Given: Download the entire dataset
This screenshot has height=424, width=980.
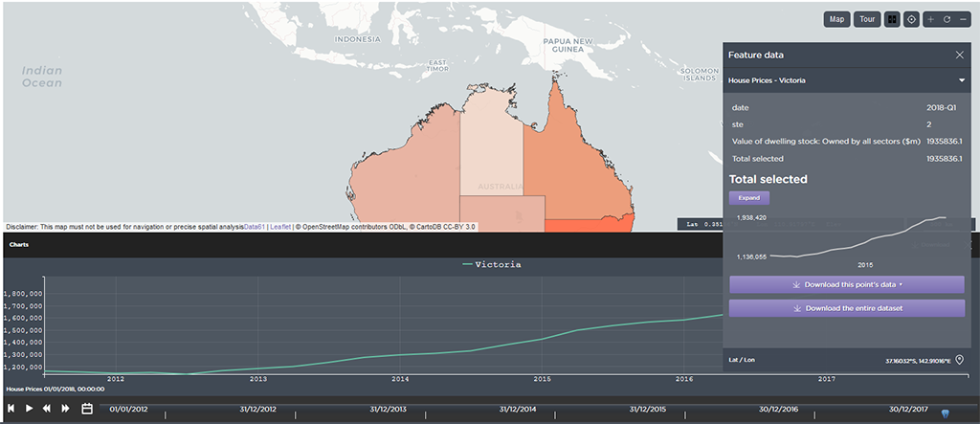Looking at the screenshot, I should (x=846, y=308).
